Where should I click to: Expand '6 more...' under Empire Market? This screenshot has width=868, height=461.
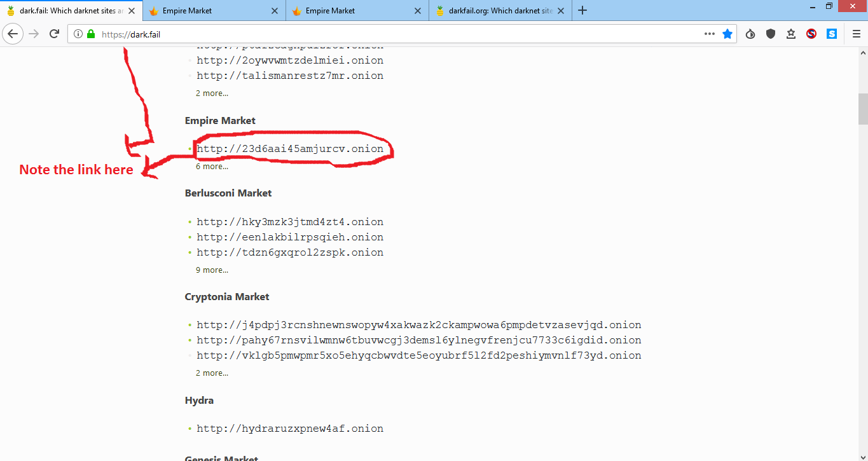(212, 167)
